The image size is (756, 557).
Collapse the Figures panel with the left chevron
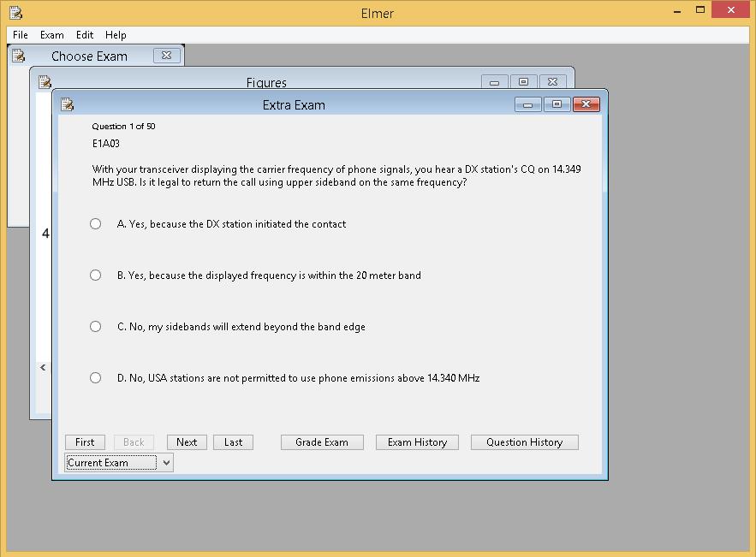[43, 366]
